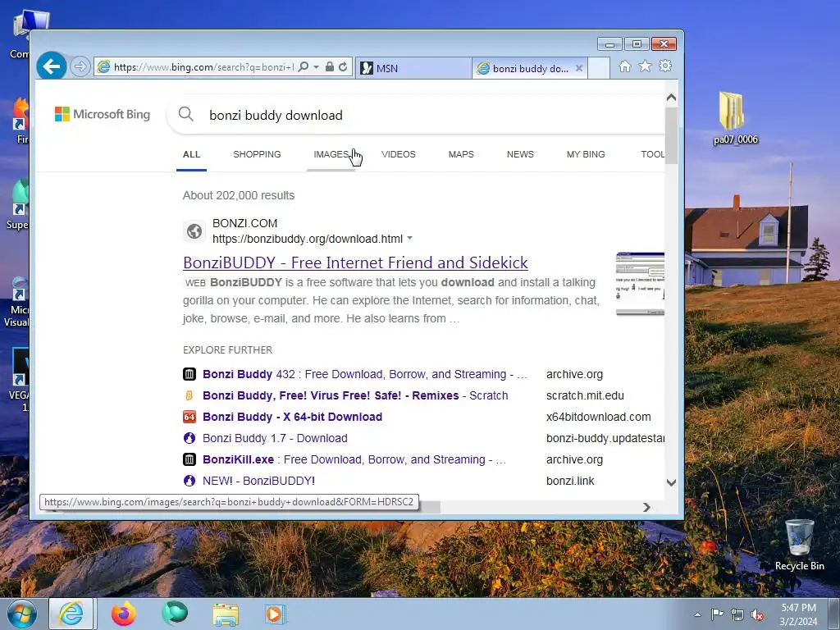The height and width of the screenshot is (630, 840).
Task: Click the Scratch icon beside Virus Free link
Action: (189, 395)
